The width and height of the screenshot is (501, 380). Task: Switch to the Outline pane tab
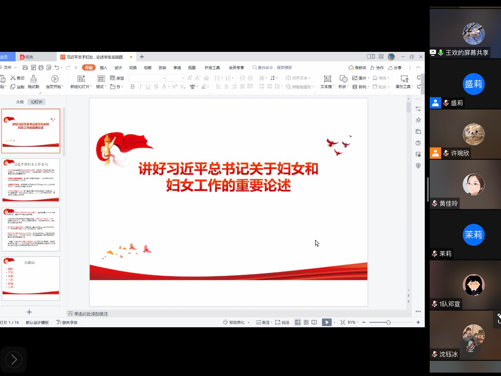[20, 102]
